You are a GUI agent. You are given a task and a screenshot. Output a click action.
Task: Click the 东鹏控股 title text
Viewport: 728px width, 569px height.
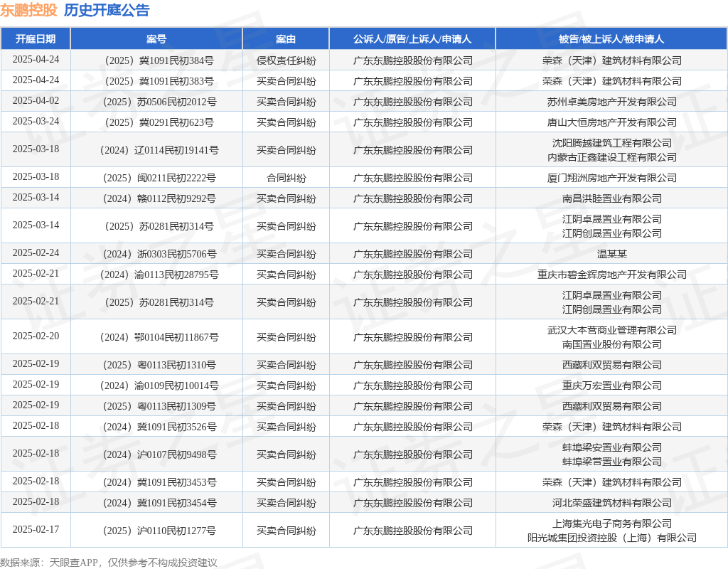(x=28, y=10)
